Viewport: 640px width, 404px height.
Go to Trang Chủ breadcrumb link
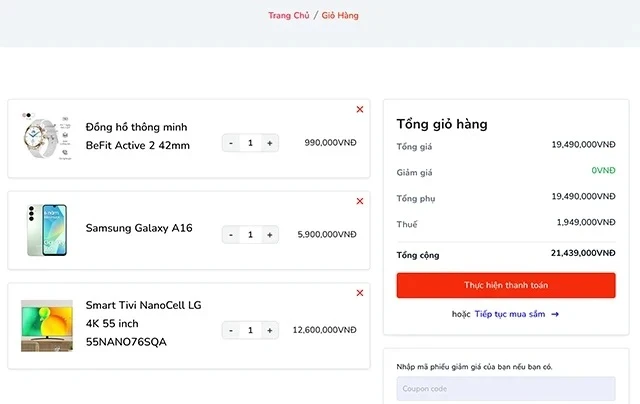[x=288, y=15]
